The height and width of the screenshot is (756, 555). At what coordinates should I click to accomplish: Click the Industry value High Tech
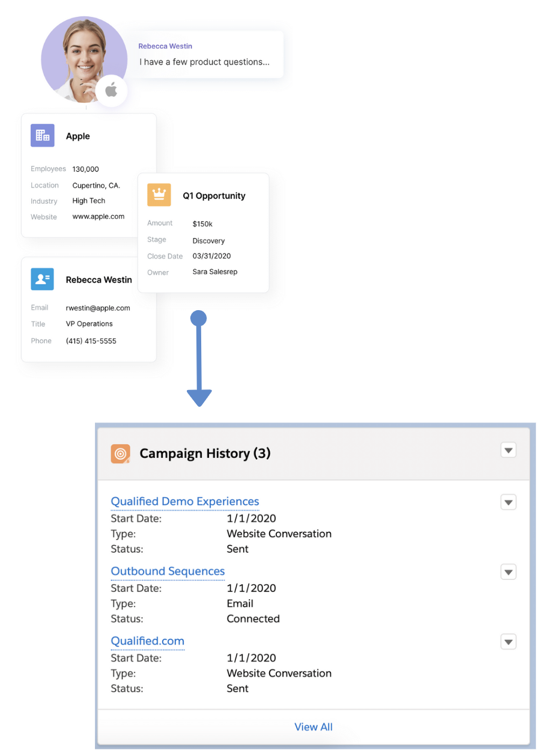[x=88, y=201]
